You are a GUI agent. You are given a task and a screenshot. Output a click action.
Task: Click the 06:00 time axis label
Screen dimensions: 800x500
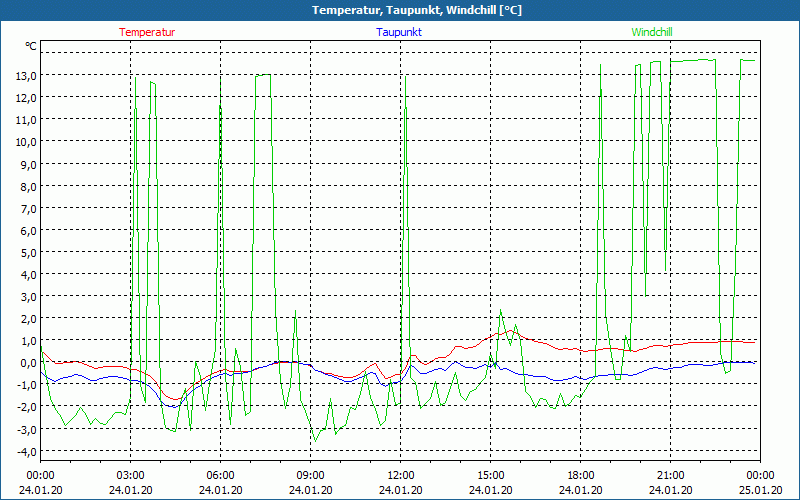220,476
